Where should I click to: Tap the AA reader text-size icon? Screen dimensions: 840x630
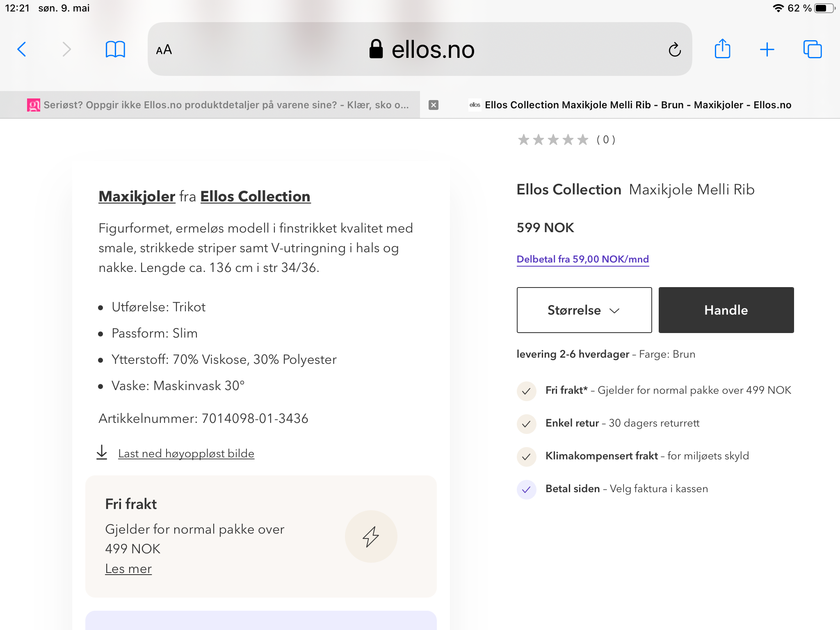(x=164, y=50)
